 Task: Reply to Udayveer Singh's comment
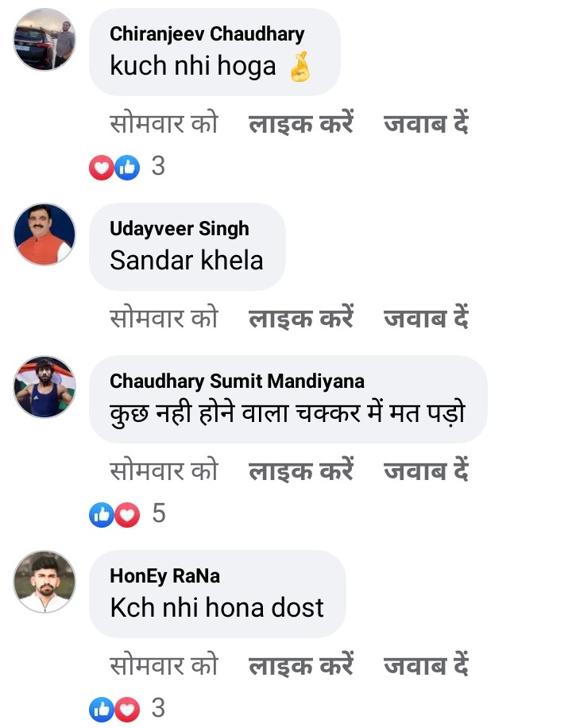pyautogui.click(x=427, y=318)
